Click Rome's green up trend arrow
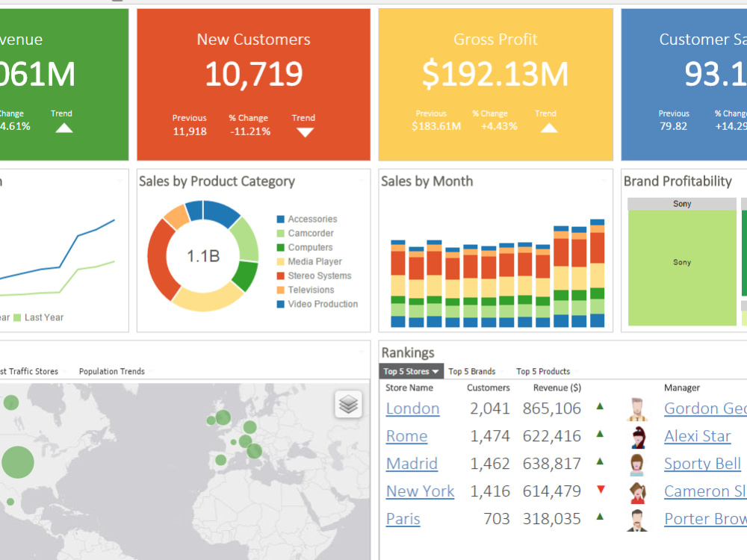This screenshot has height=560, width=747. pyautogui.click(x=601, y=434)
